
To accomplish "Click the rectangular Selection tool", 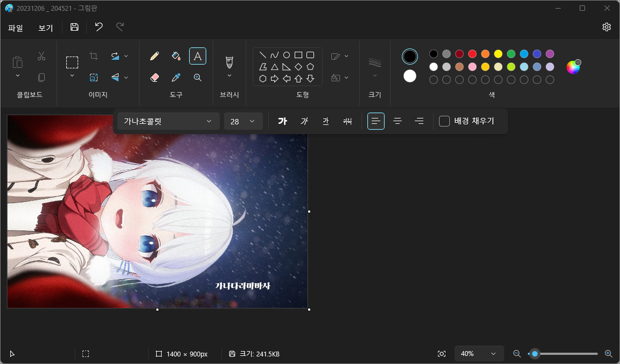I will pos(72,62).
